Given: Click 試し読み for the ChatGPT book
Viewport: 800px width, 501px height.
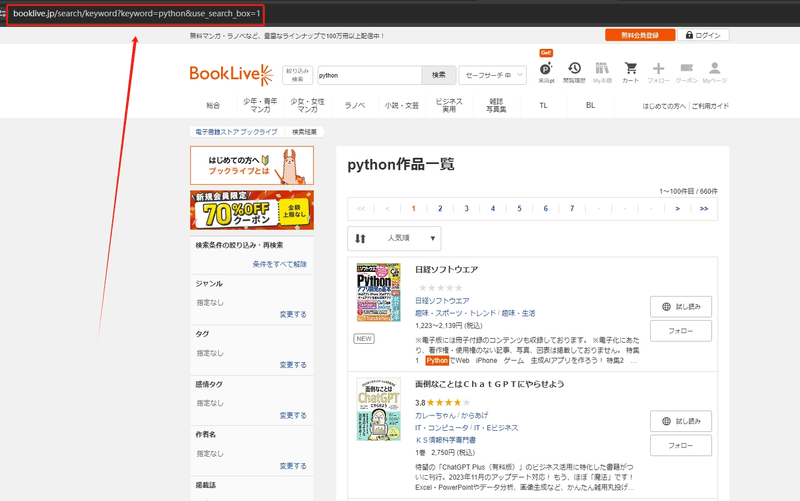Looking at the screenshot, I should [x=681, y=421].
